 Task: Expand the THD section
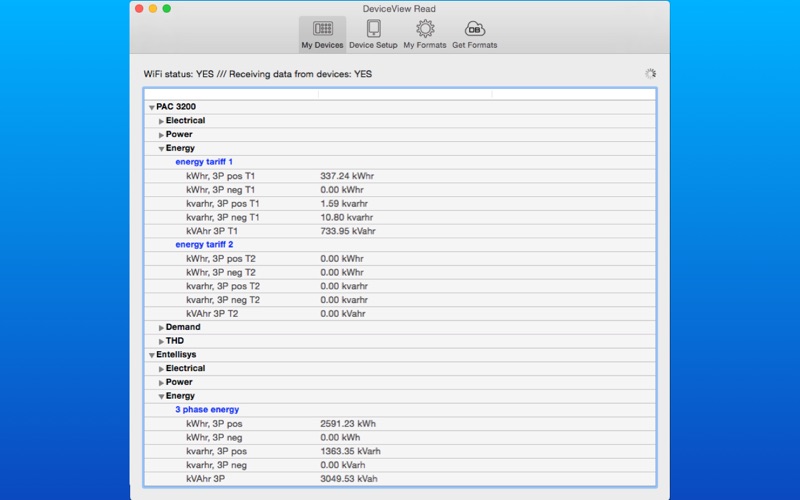pos(162,342)
